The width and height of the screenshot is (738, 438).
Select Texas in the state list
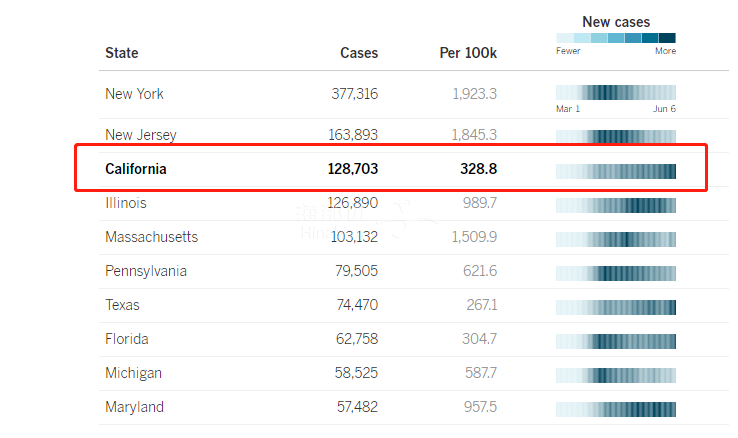pyautogui.click(x=122, y=305)
